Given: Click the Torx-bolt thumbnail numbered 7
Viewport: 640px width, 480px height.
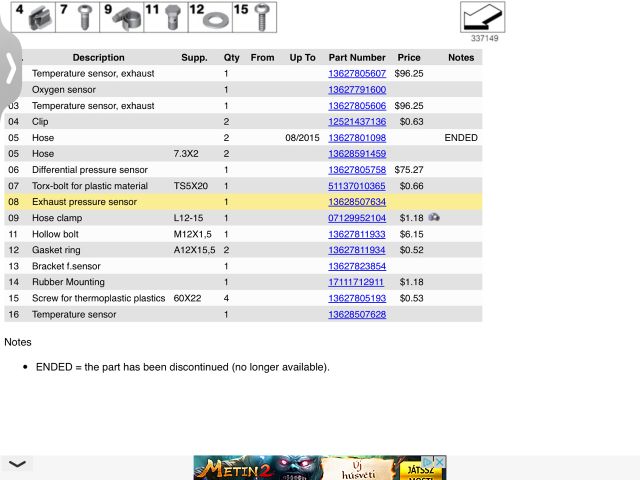Looking at the screenshot, I should (x=83, y=16).
